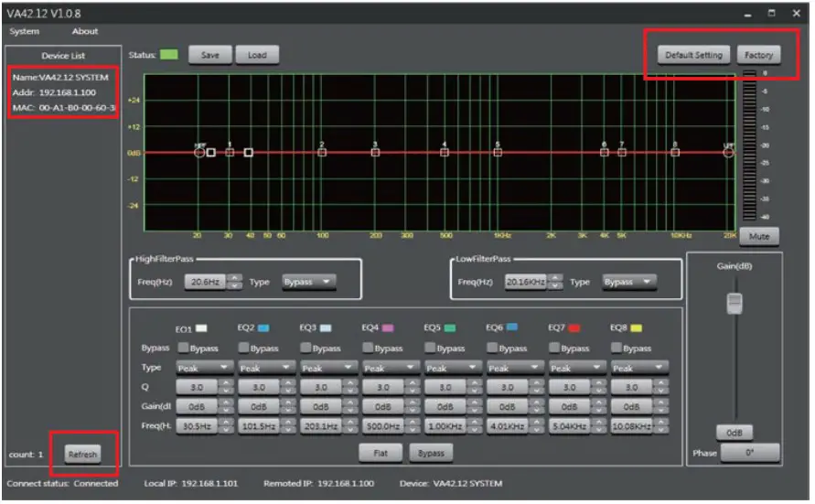Viewport: 815px width, 504px height.
Task: Open the HighFilterPass Type dropdown
Action: pos(309,282)
